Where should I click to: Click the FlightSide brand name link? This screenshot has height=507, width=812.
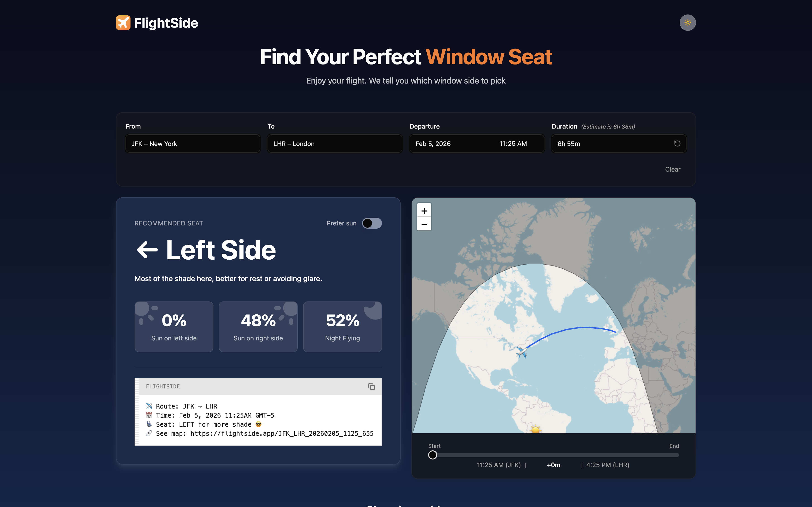tap(166, 23)
